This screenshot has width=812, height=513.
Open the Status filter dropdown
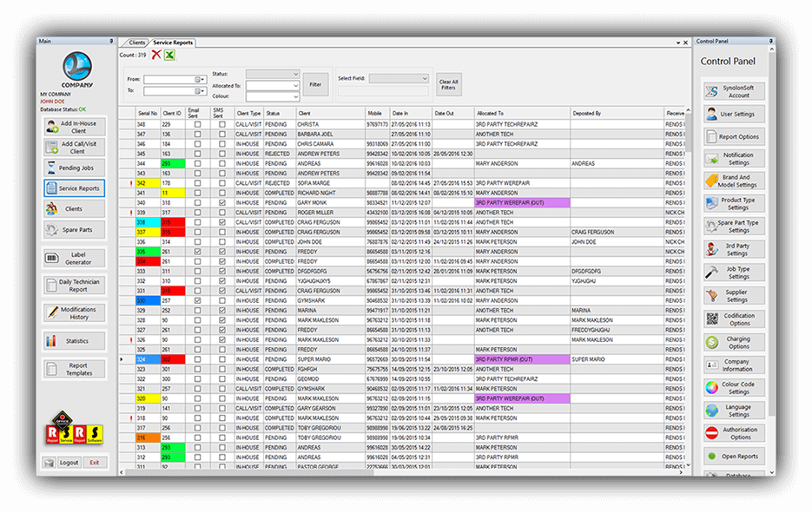point(270,73)
